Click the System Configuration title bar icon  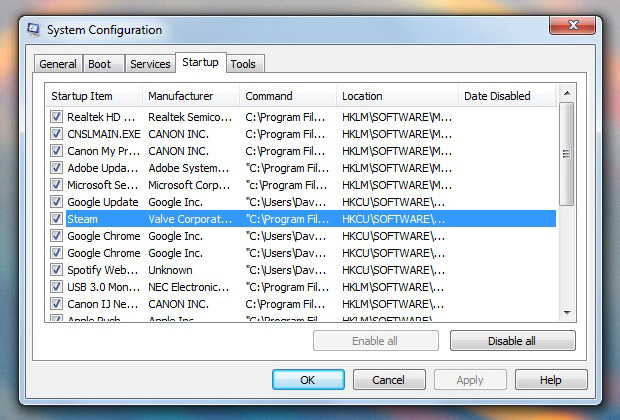click(33, 30)
